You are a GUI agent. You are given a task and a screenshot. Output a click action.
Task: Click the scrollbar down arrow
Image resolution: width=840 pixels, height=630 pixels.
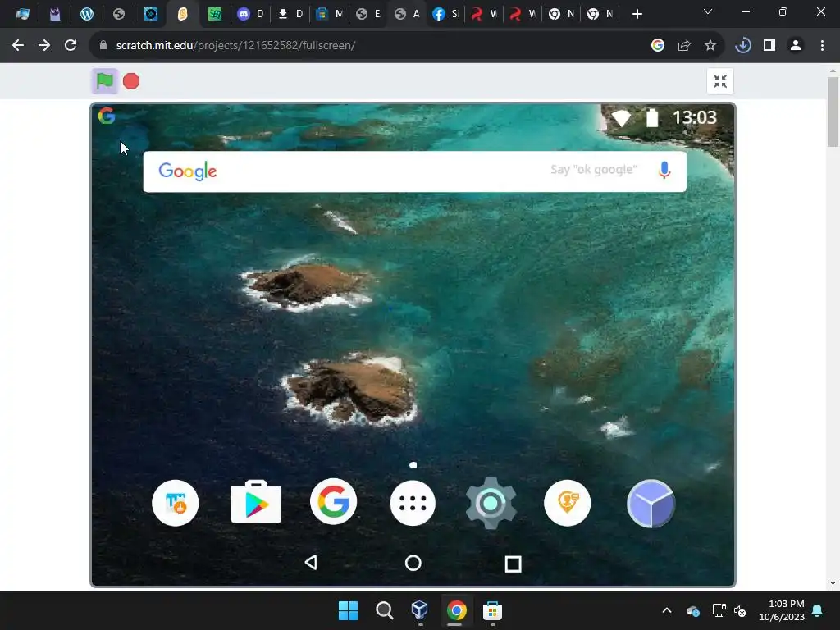click(x=833, y=583)
